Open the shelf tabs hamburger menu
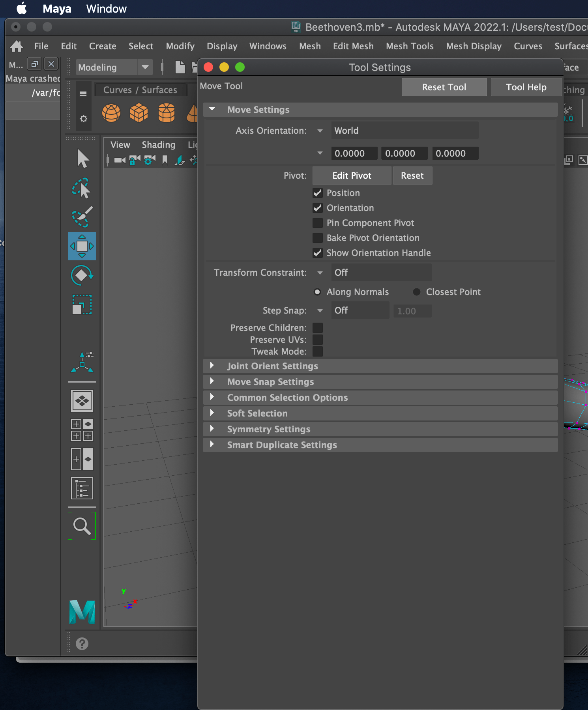The image size is (588, 710). pos(83,93)
